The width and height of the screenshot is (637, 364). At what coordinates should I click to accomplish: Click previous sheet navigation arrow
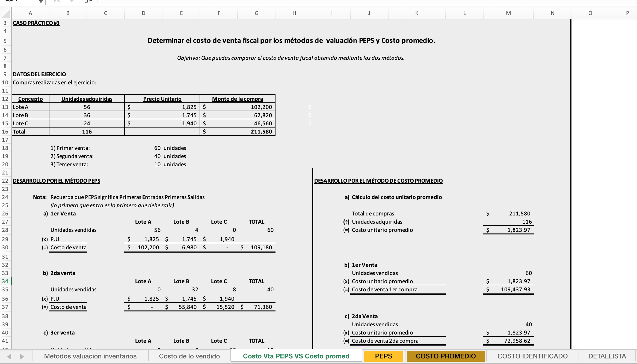coord(10,356)
